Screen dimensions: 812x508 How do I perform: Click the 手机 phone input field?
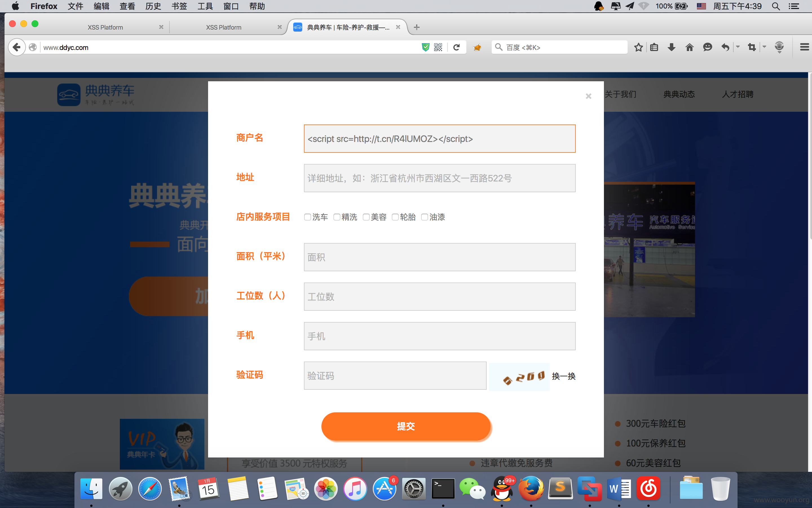click(x=440, y=336)
